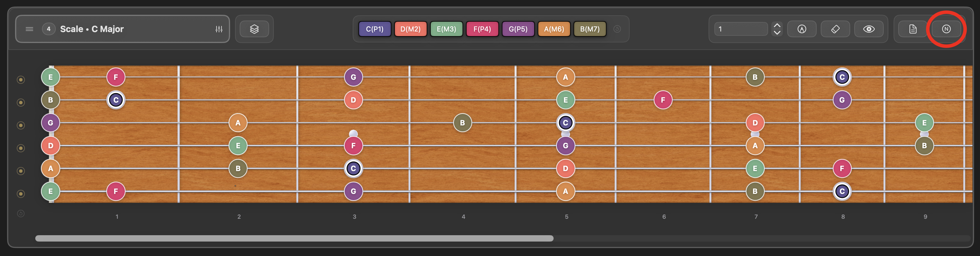Click G note on low E string fret 3
Viewport: 980px width, 256px height.
point(354,191)
